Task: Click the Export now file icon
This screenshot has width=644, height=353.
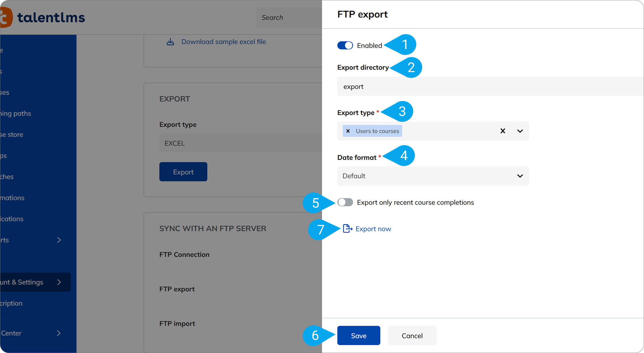Action: pyautogui.click(x=347, y=229)
